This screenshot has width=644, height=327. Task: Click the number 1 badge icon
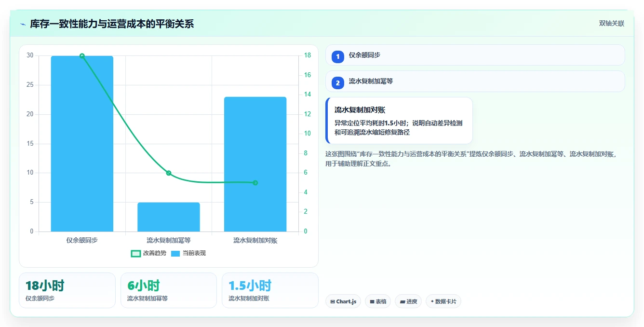coord(338,56)
